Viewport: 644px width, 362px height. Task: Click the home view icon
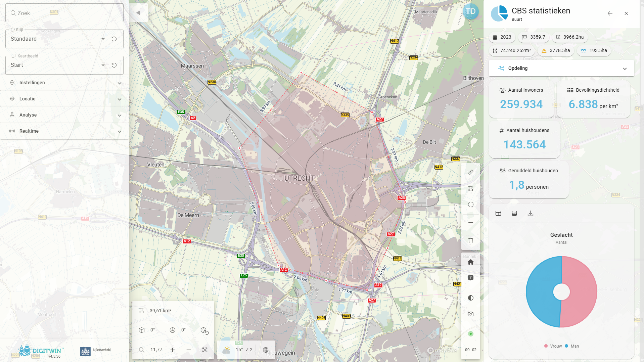(471, 262)
